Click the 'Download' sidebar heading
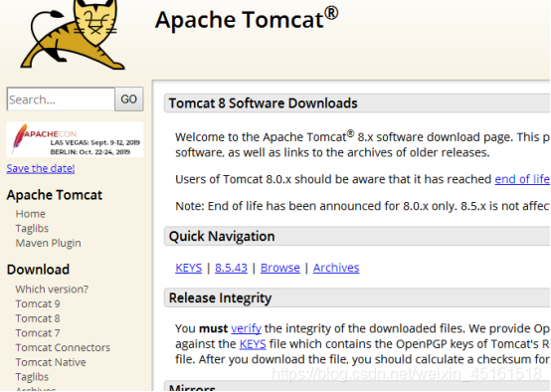The image size is (551, 392). click(x=38, y=270)
